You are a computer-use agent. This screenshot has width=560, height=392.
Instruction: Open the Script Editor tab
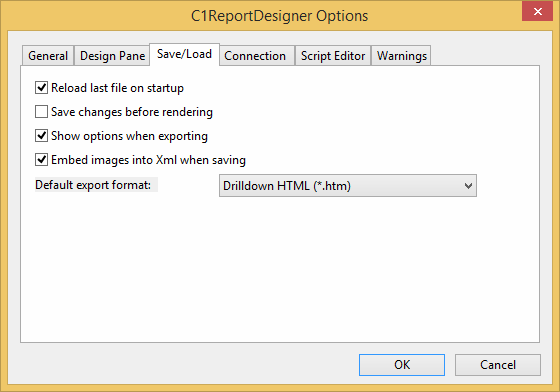pyautogui.click(x=333, y=56)
